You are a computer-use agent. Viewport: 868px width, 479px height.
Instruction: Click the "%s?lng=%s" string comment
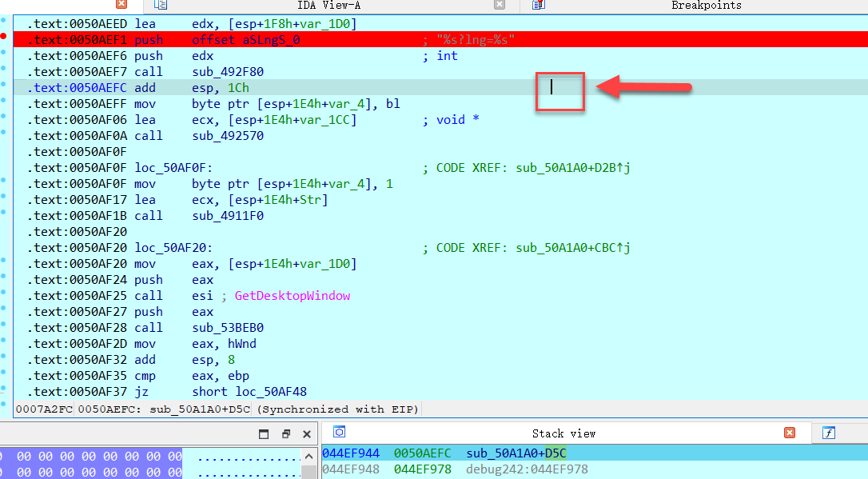point(476,40)
